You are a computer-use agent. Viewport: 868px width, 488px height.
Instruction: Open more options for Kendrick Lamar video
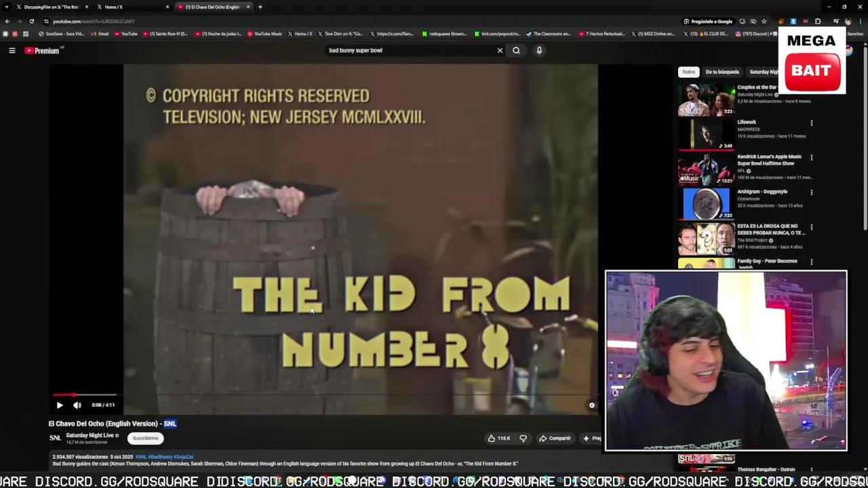(x=811, y=158)
